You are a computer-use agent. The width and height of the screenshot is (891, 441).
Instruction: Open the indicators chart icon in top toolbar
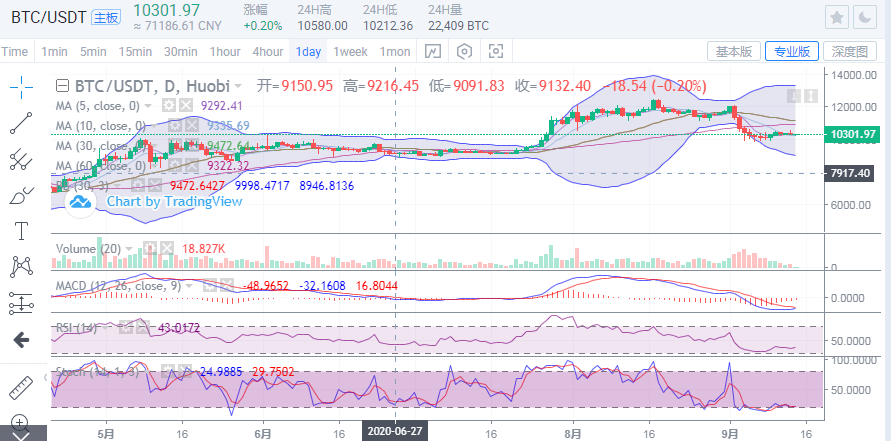433,52
